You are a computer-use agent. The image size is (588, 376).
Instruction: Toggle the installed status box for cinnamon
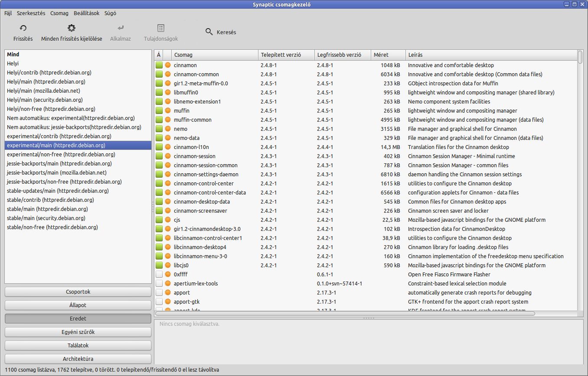[159, 65]
